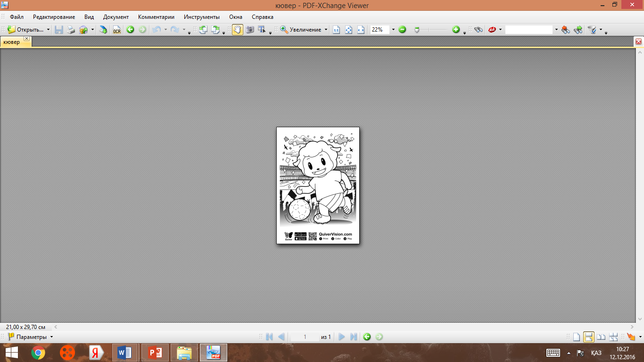This screenshot has height=362, width=644.
Task: Select the Snapshot camera tool
Action: [x=250, y=30]
